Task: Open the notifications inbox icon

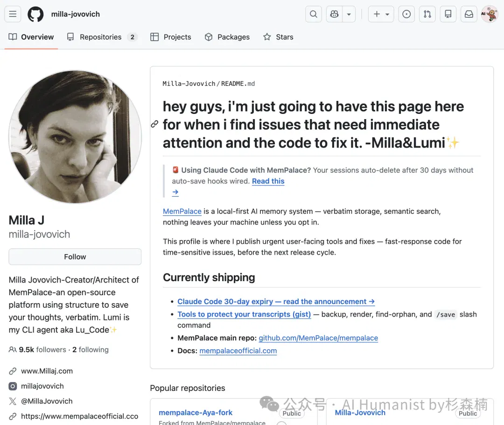Action: (x=469, y=14)
